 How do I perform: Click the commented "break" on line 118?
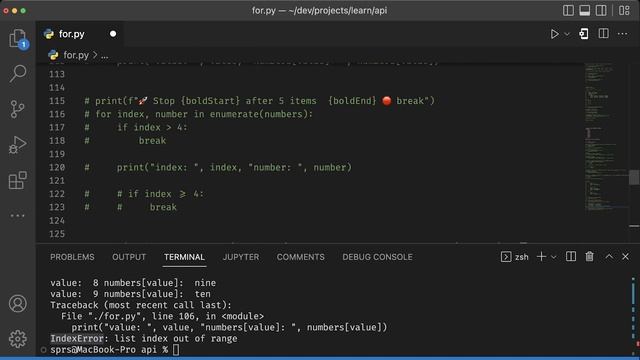[152, 141]
